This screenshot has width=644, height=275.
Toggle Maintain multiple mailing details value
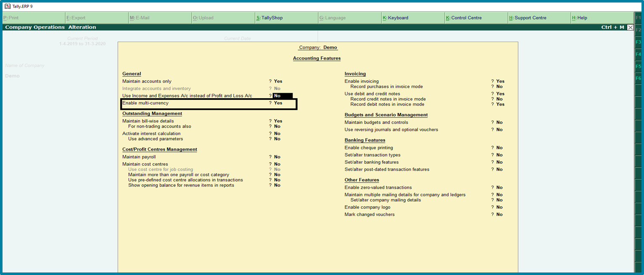(499, 195)
